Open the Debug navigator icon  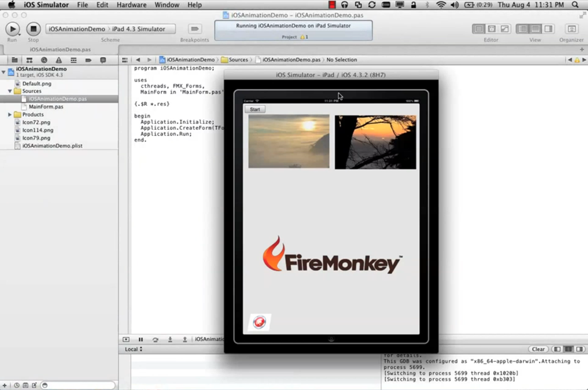pyautogui.click(x=73, y=60)
